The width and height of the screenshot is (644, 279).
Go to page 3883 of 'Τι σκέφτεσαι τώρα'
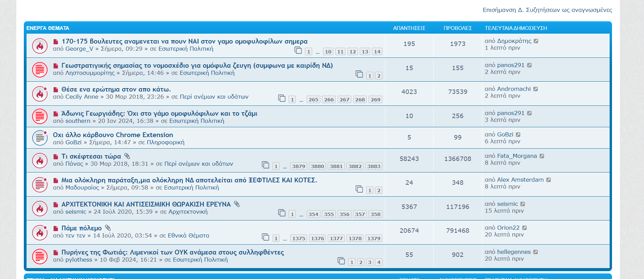[x=374, y=166]
